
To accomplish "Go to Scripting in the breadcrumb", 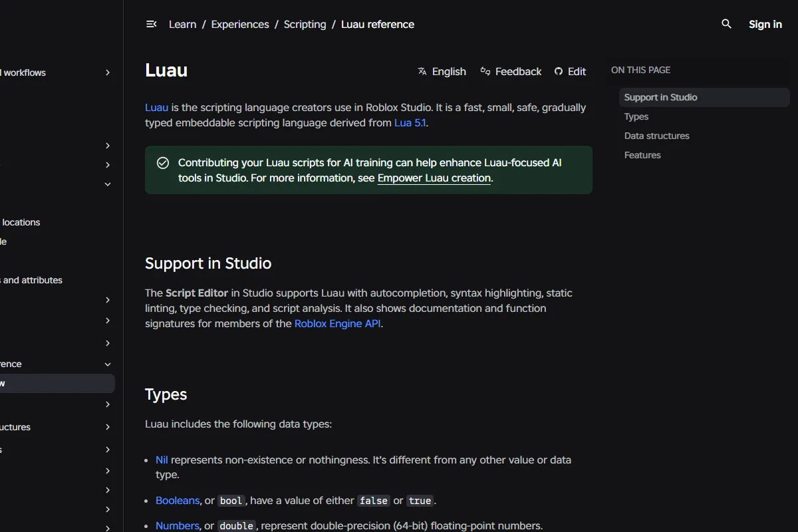I will pyautogui.click(x=305, y=24).
